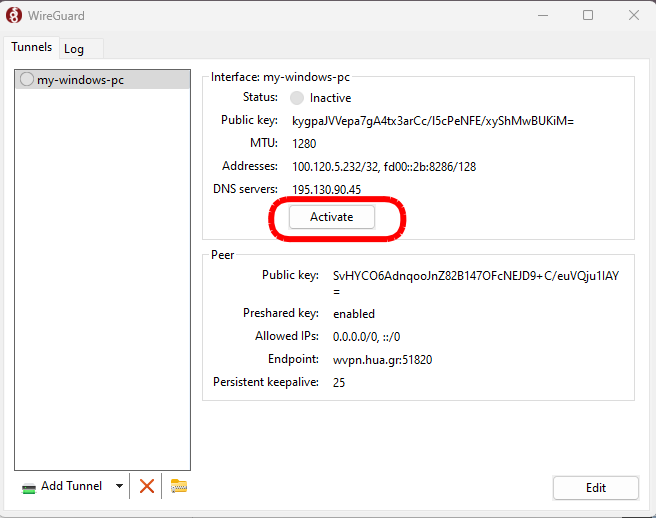Click the interface public key value

(432, 121)
